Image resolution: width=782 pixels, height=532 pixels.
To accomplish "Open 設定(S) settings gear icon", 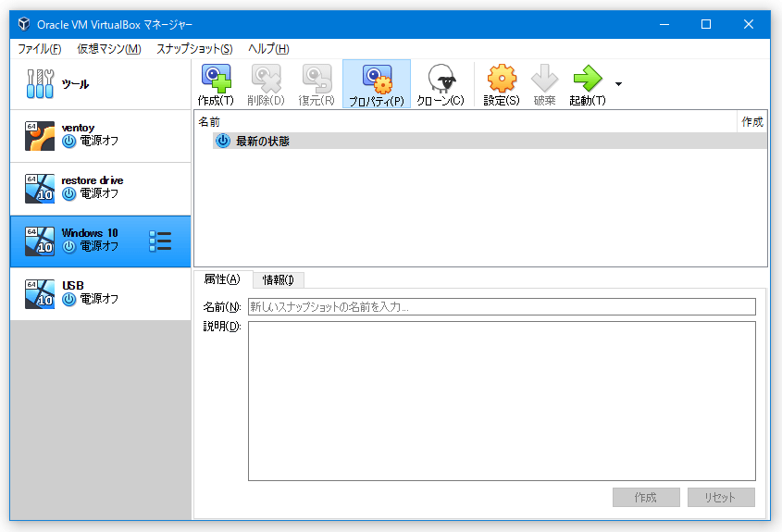I will pyautogui.click(x=502, y=79).
